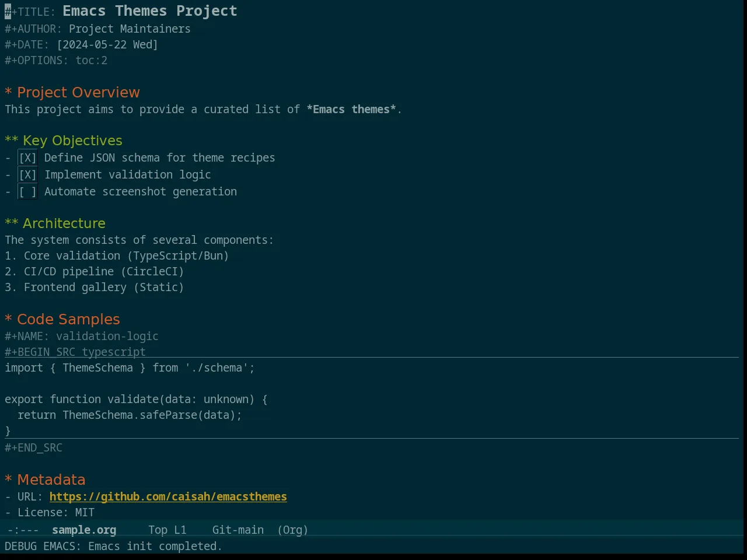This screenshot has height=560, width=747.
Task: Fold the Key Objectives heading stars
Action: pyautogui.click(x=12, y=141)
